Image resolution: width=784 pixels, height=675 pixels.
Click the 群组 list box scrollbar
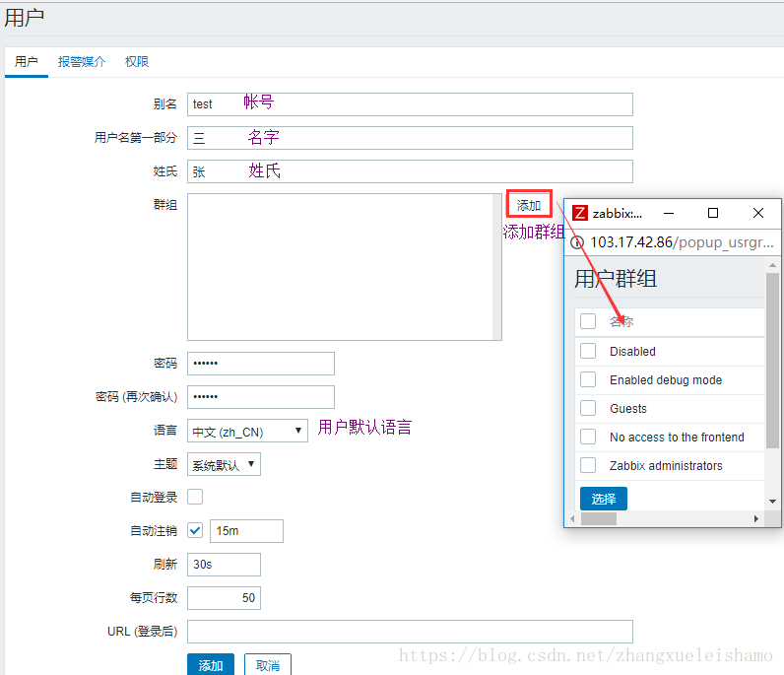pyautogui.click(x=497, y=267)
